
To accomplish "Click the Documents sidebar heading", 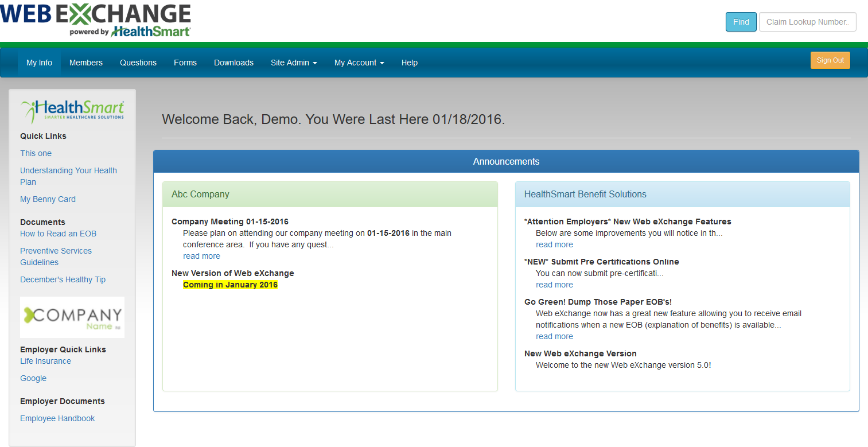I will [x=42, y=222].
